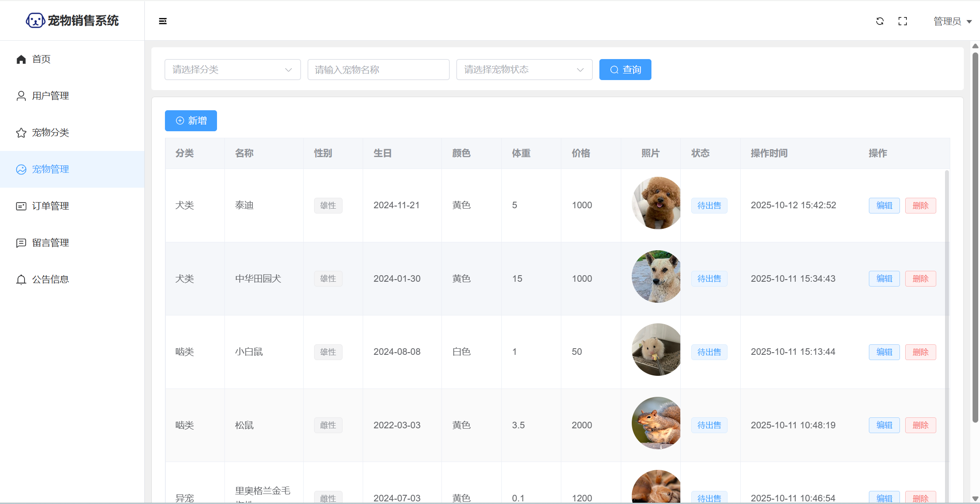Click the 请输入宠物名称 input field
The image size is (980, 504).
coord(378,70)
